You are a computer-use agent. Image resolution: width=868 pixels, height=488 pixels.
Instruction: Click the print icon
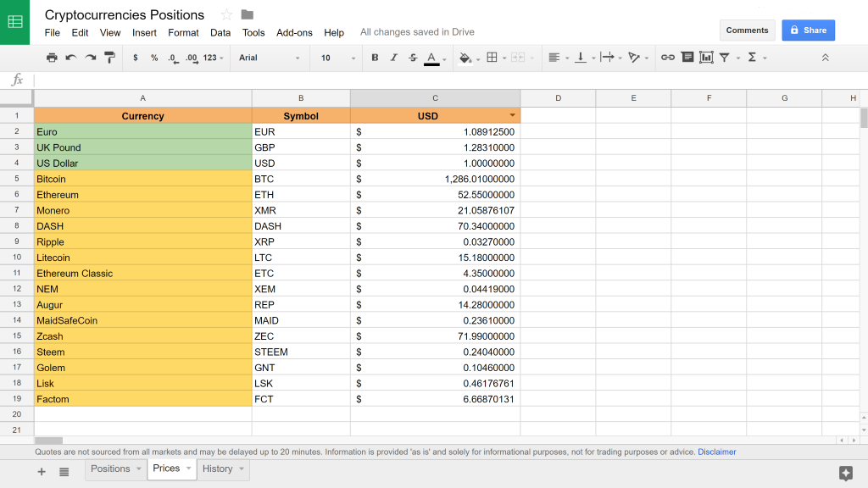click(52, 58)
